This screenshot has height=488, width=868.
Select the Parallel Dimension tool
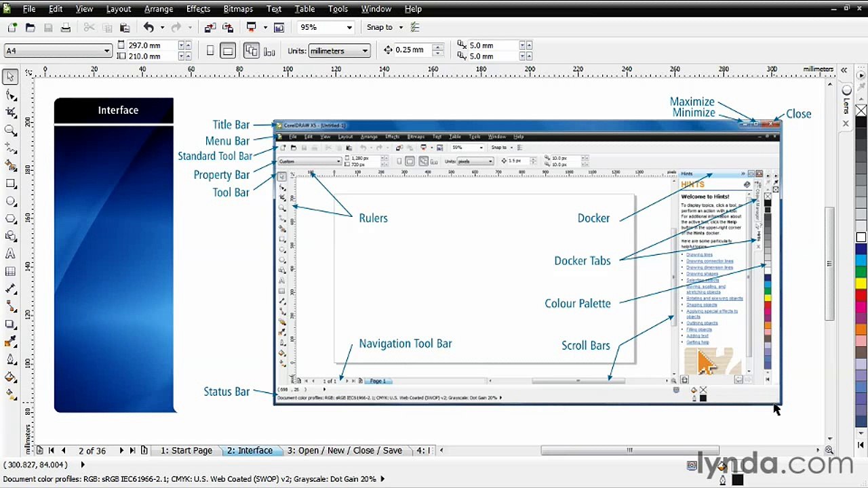11,289
